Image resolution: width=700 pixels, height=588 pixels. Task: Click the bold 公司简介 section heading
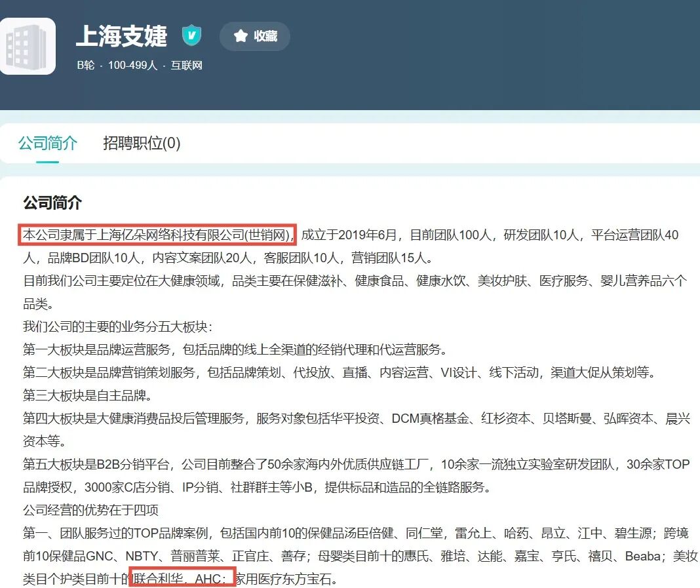coord(52,203)
